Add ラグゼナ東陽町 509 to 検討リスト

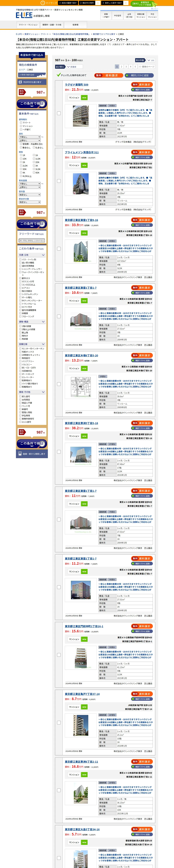[x=142, y=90]
